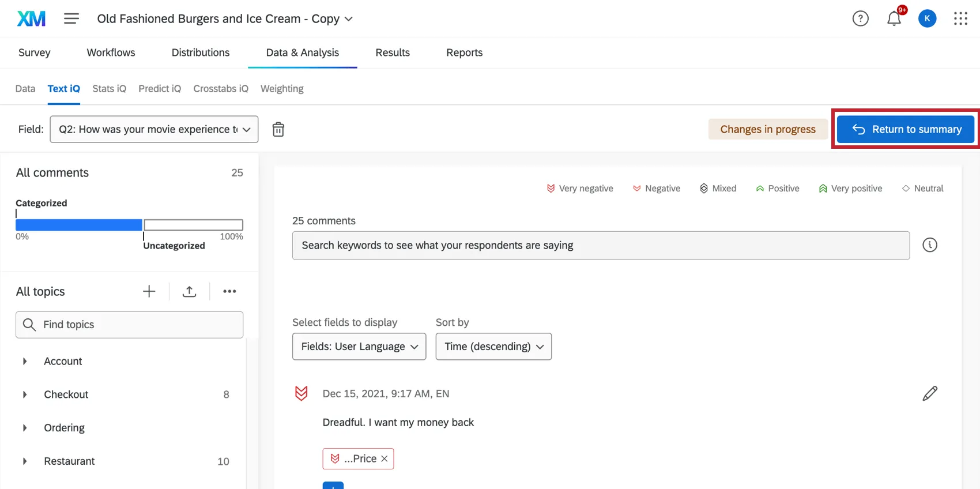
Task: Open the app switcher grid icon
Action: pos(960,19)
